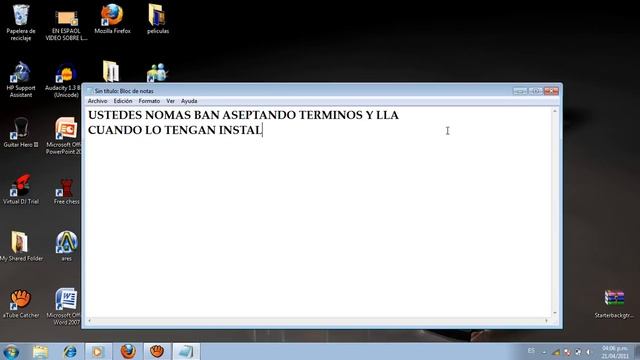This screenshot has width=640, height=360.
Task: Switch to Firefox in the taskbar
Action: click(128, 351)
